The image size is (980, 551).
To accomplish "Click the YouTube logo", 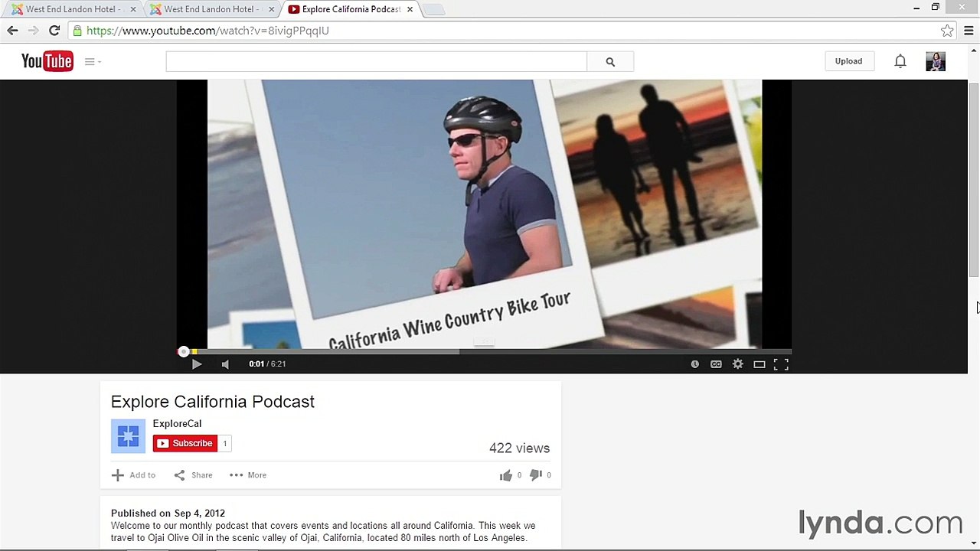I will (x=47, y=61).
